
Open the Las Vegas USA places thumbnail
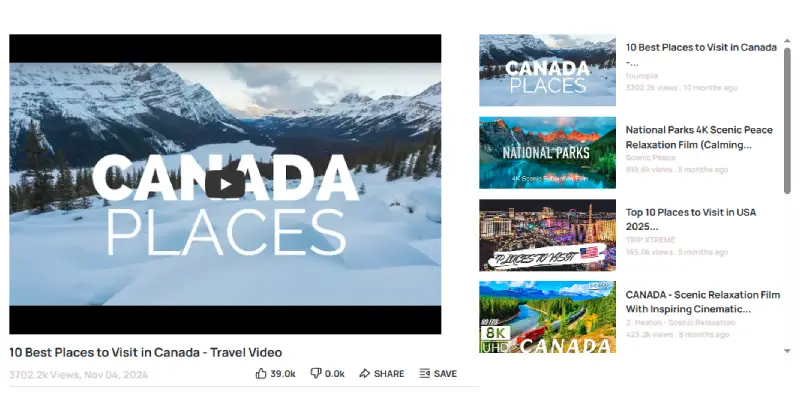(x=547, y=235)
